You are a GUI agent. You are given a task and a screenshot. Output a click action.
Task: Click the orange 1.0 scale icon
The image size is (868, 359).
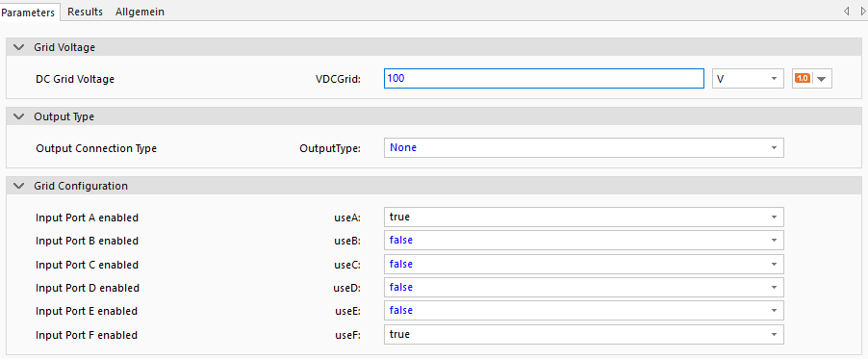coord(803,79)
